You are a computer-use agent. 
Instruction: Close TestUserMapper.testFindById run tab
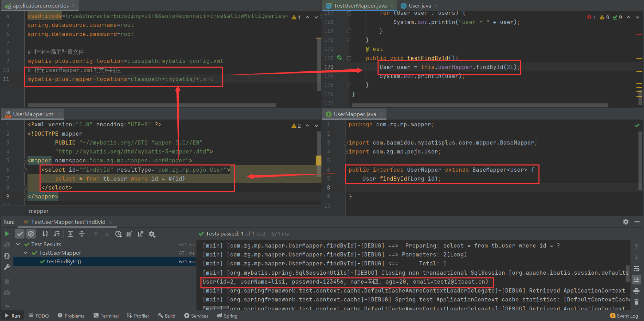(x=110, y=222)
